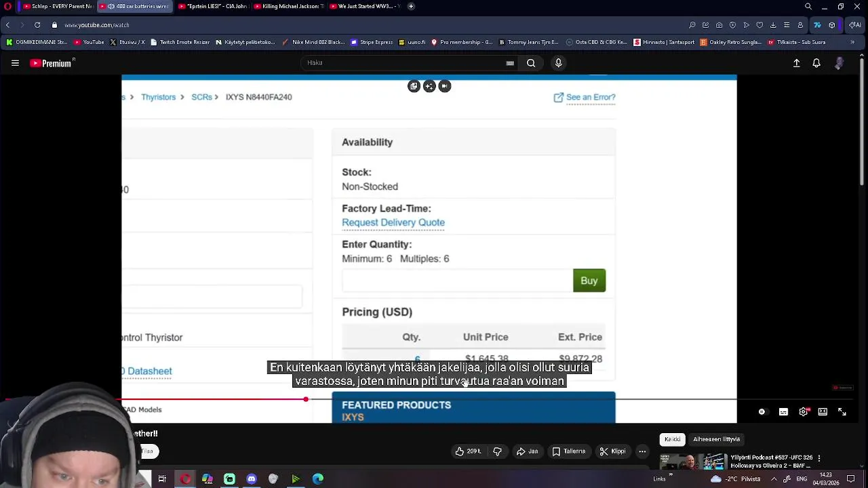Open a new browser tab with plus

[x=411, y=7]
